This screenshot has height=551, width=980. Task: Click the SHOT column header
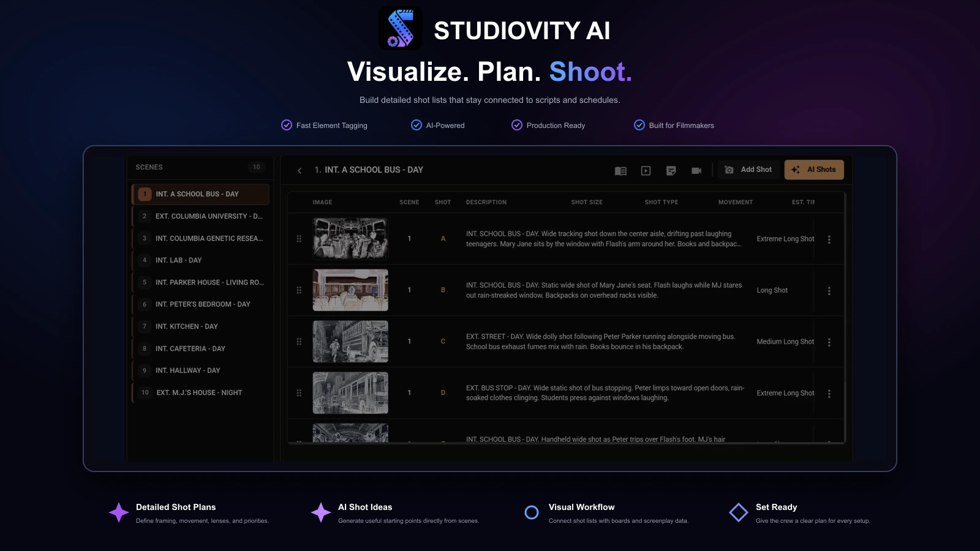[x=443, y=202]
